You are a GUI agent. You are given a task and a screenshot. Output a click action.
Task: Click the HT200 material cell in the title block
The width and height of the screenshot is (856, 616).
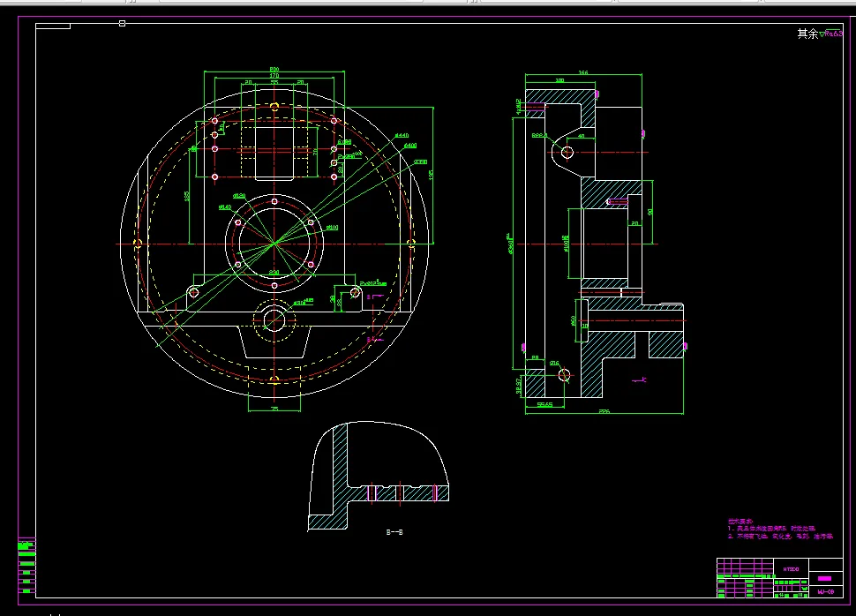[x=791, y=569]
